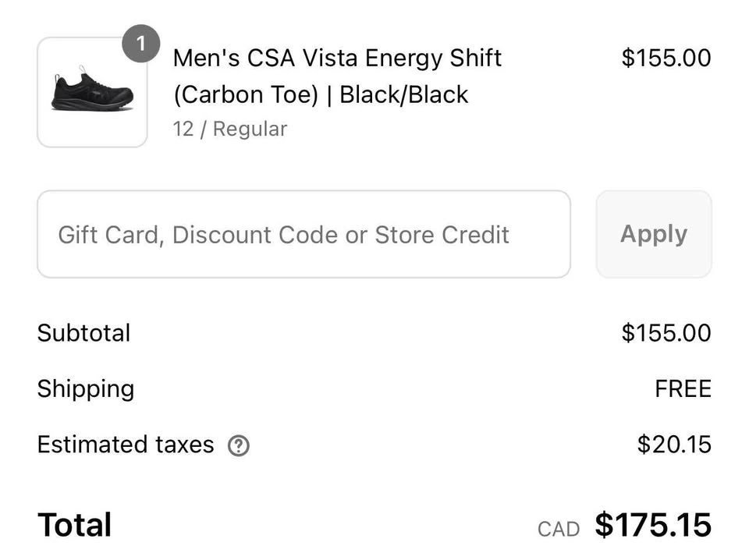The width and height of the screenshot is (749, 560).
Task: Click the Shipping label
Action: [86, 389]
